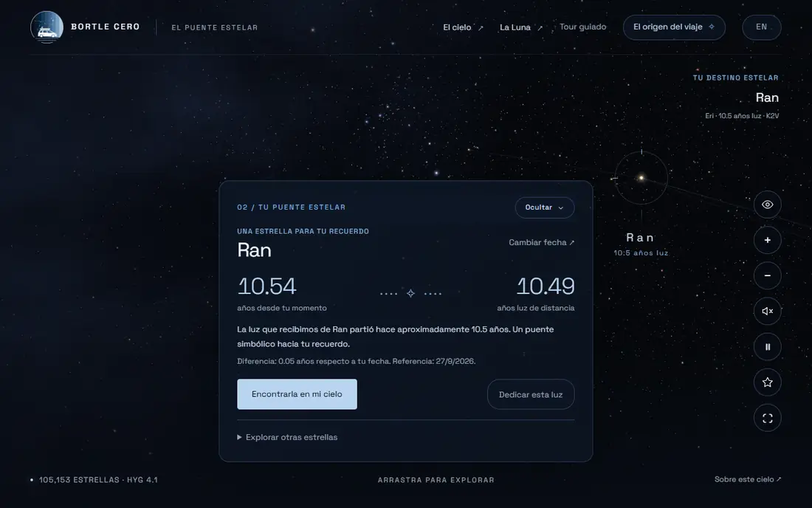
Task: Click Cambiar fecha link
Action: 541,242
